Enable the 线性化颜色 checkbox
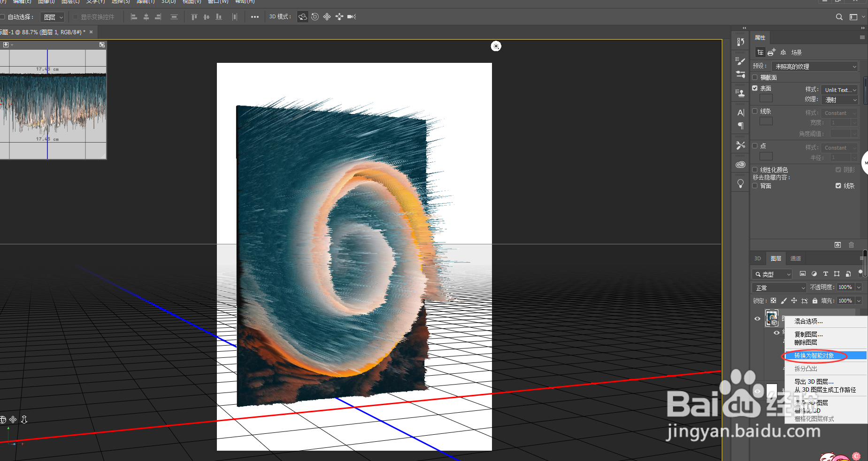This screenshot has height=461, width=868. pyautogui.click(x=755, y=170)
